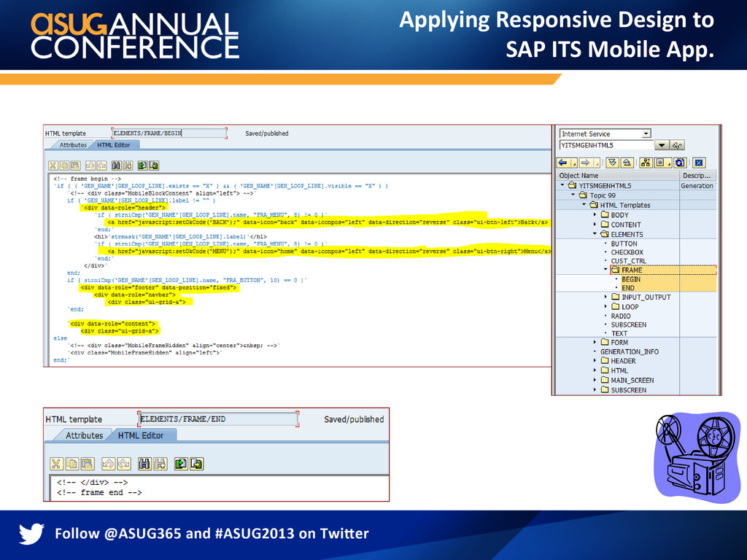Collapse HTML Templates tree node

(x=584, y=204)
